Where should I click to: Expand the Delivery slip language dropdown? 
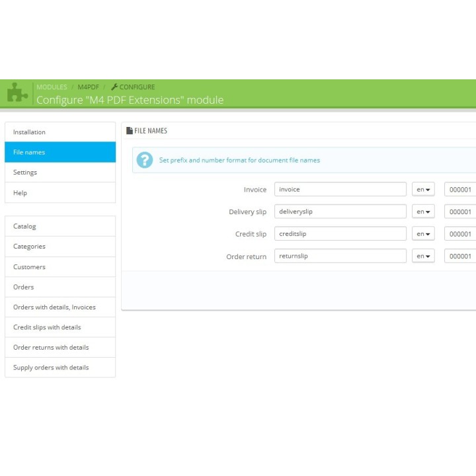[423, 212]
